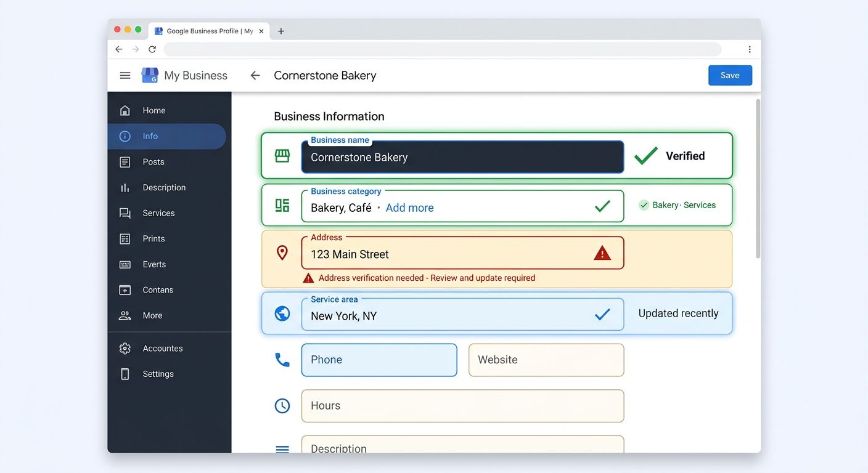Click the Hours input field

point(462,406)
